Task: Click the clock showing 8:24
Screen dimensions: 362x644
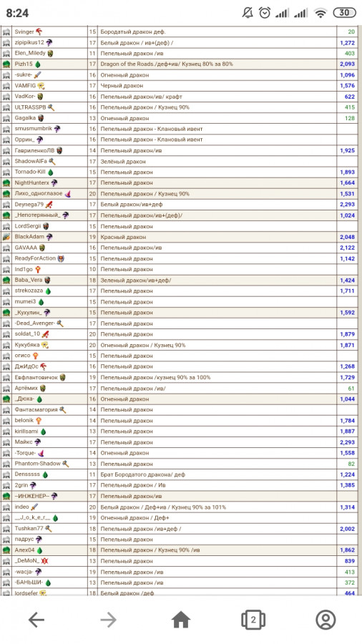Action: (17, 13)
